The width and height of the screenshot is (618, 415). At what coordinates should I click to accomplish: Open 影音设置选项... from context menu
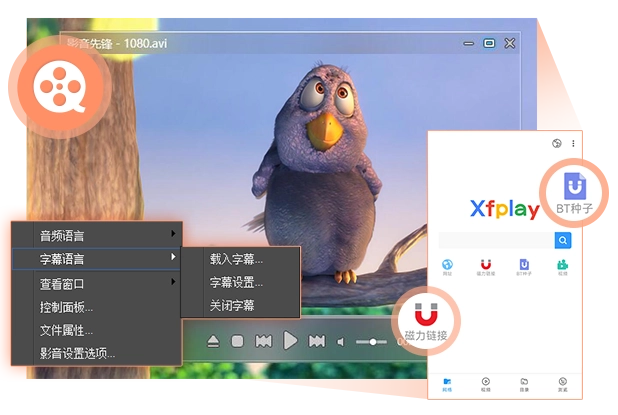coord(77,352)
